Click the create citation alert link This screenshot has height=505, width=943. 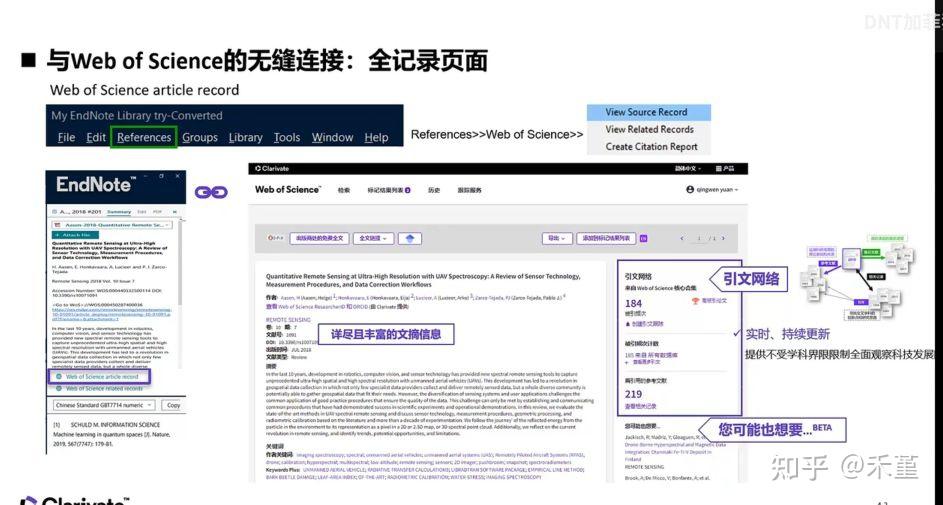645,323
